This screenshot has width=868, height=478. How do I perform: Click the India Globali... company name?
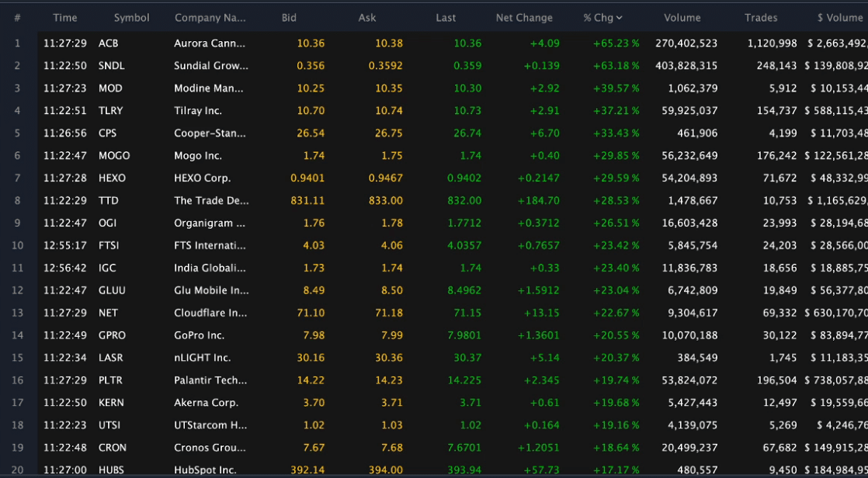click(210, 268)
